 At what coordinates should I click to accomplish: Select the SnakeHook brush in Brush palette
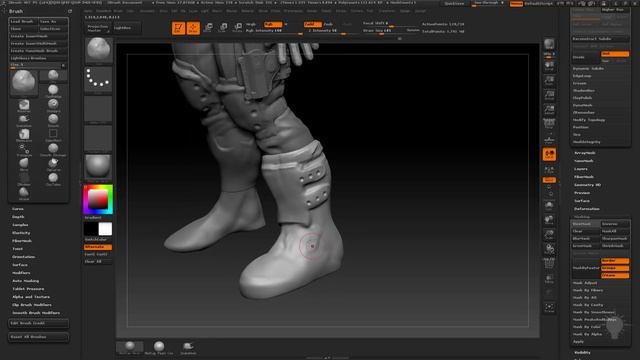click(24, 120)
